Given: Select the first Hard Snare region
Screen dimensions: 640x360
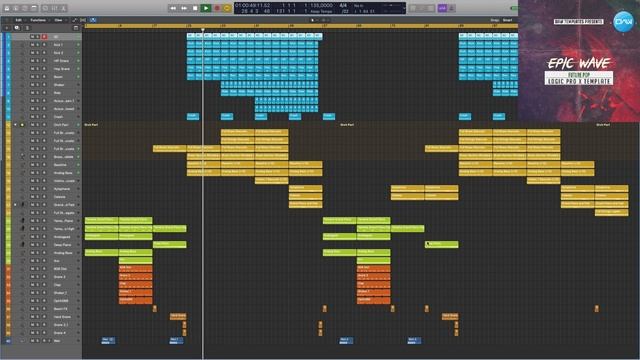Looking at the screenshot, I should [x=178, y=316].
